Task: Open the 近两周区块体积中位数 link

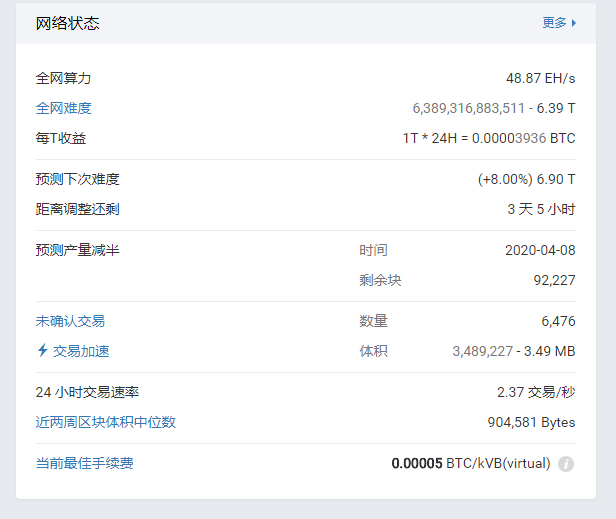Action: click(x=105, y=422)
